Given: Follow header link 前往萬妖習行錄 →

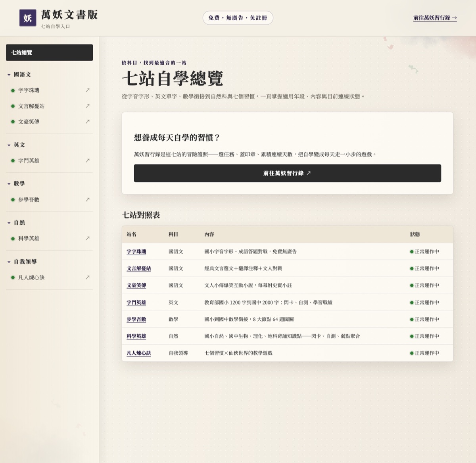Looking at the screenshot, I should [435, 18].
